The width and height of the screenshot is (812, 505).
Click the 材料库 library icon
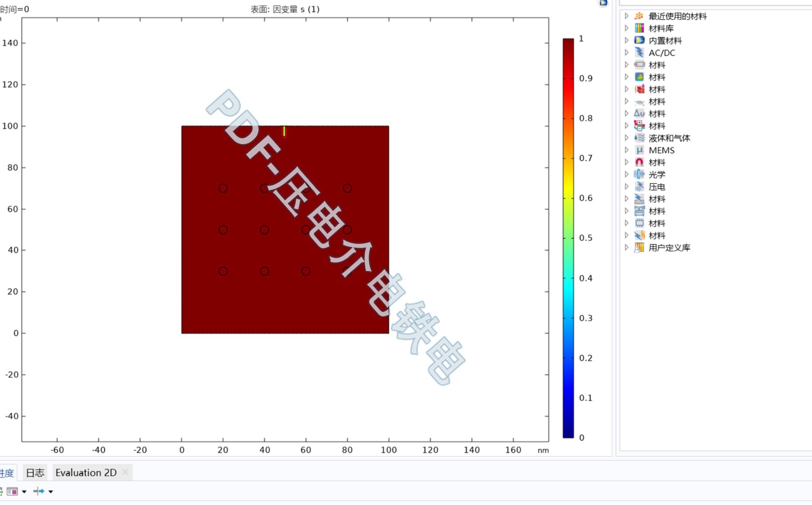(639, 28)
